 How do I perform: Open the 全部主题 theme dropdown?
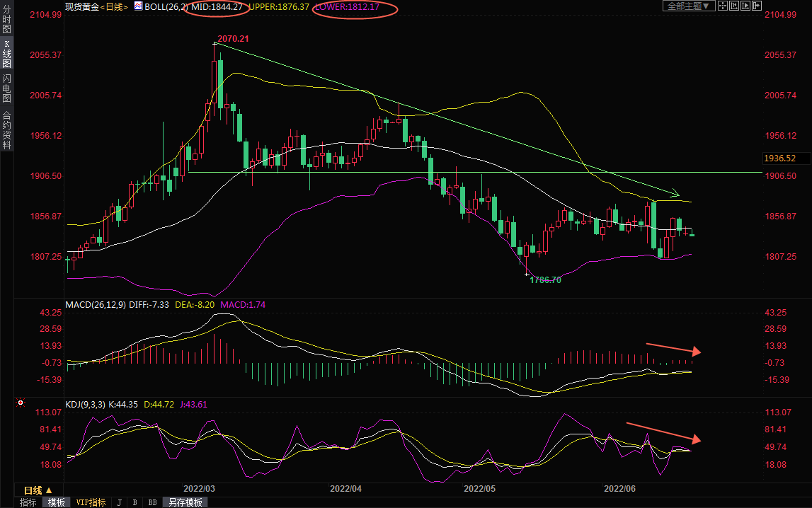pyautogui.click(x=687, y=6)
